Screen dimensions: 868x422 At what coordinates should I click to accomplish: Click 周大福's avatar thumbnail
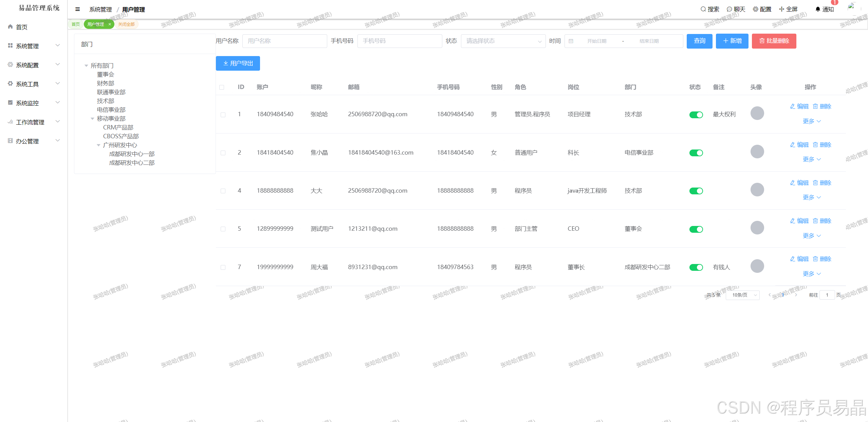pos(757,266)
